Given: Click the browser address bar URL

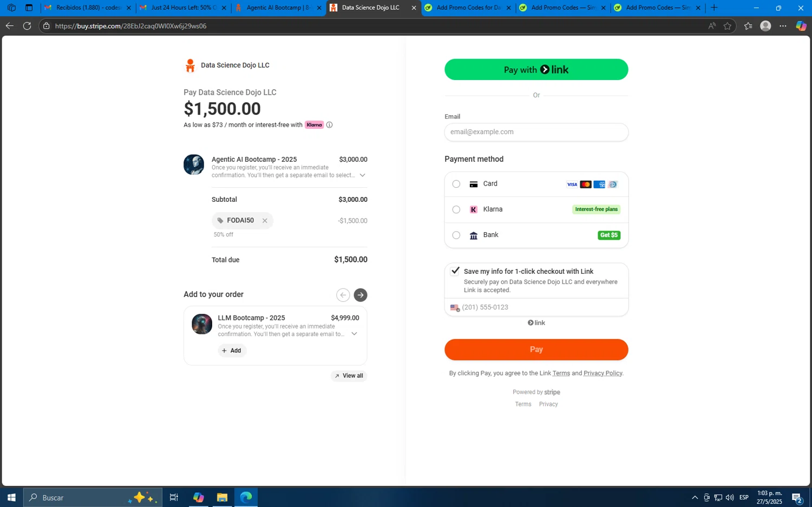Looking at the screenshot, I should (x=130, y=26).
